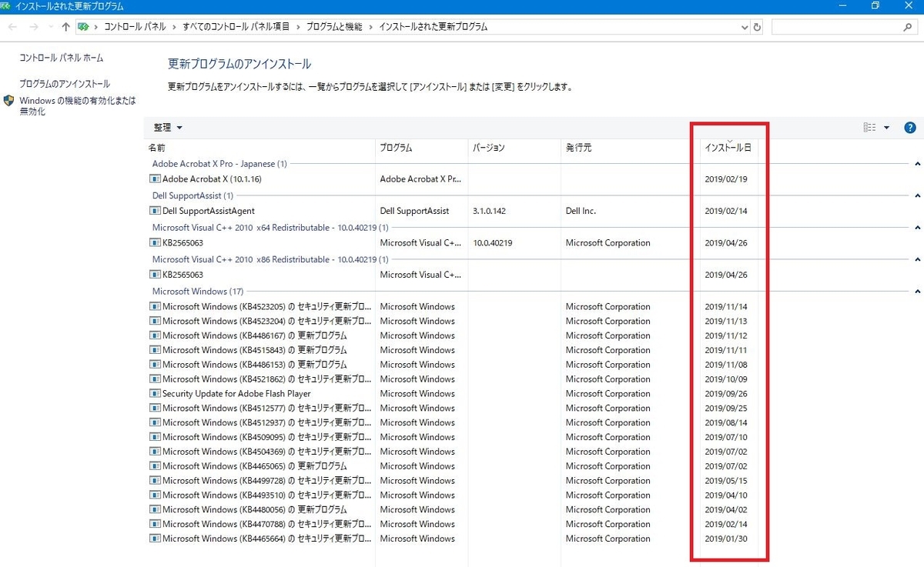This screenshot has width=924, height=567.
Task: Select the Dell SupportAssistAgent icon
Action: pyautogui.click(x=155, y=211)
